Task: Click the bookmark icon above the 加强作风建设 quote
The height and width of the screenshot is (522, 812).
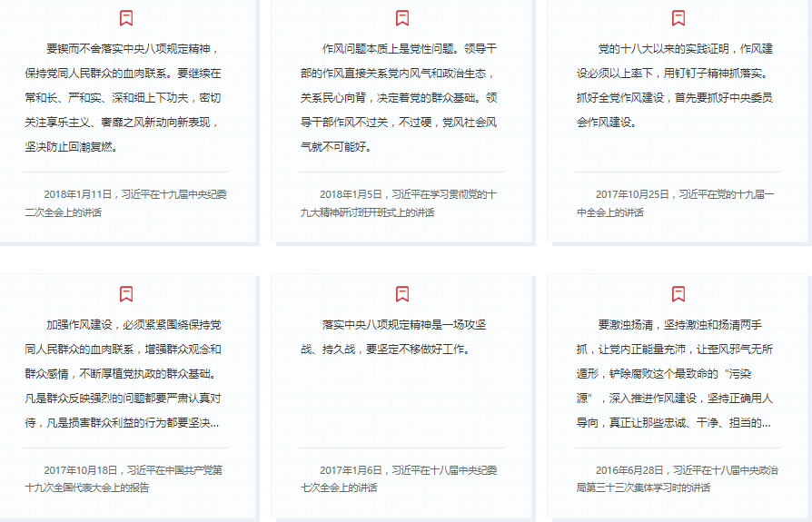Action: pos(126,293)
